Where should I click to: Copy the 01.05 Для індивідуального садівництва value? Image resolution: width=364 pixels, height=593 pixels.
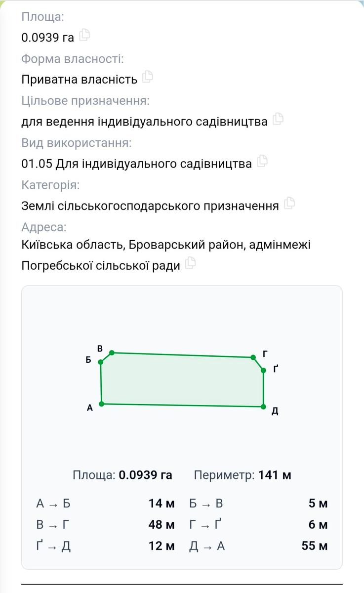pos(262,162)
